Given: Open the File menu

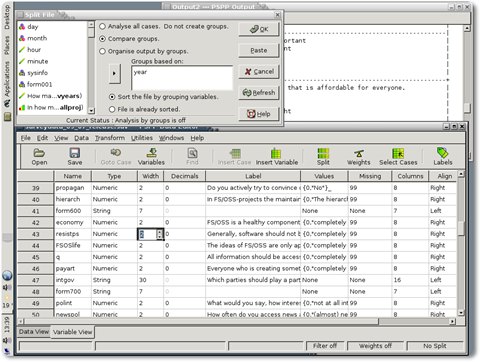Looking at the screenshot, I should coord(26,138).
